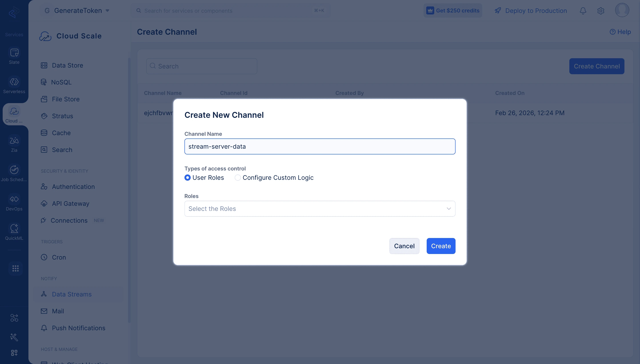Open Push Notifications menu item
Viewport: 640px width, 364px height.
pos(78,328)
